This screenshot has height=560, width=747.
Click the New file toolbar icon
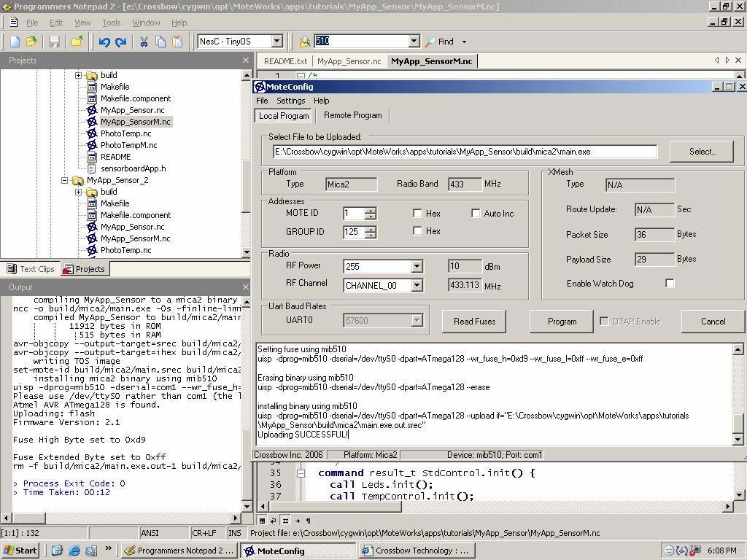click(x=15, y=42)
